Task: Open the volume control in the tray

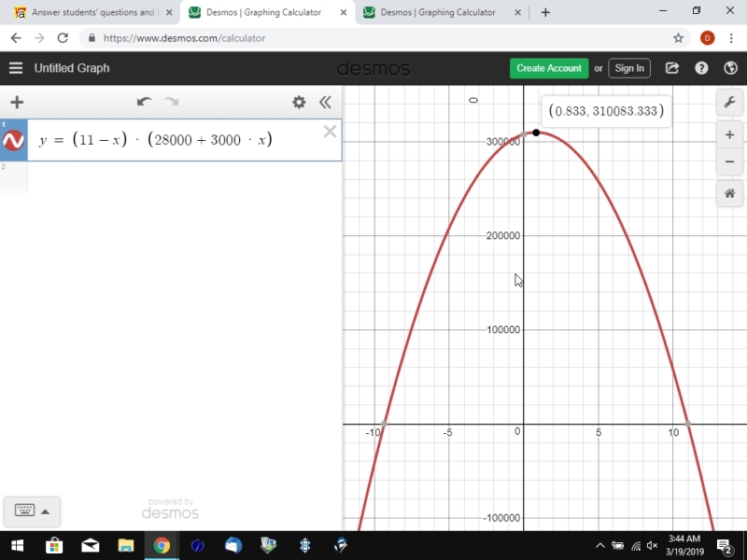Action: [652, 546]
